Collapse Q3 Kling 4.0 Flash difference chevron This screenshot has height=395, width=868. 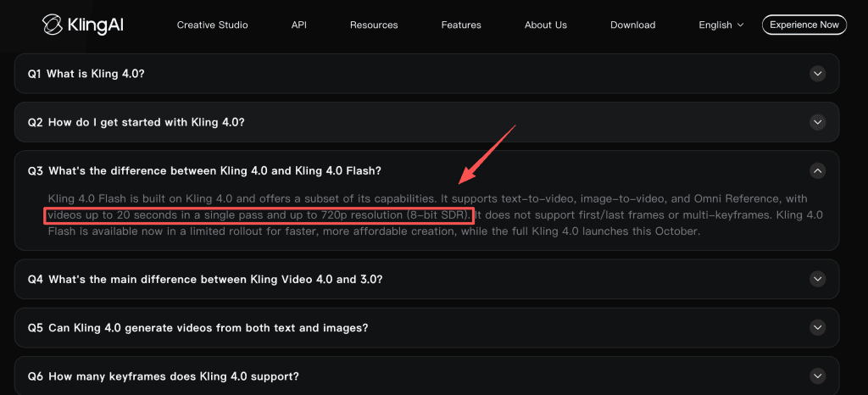tap(818, 170)
